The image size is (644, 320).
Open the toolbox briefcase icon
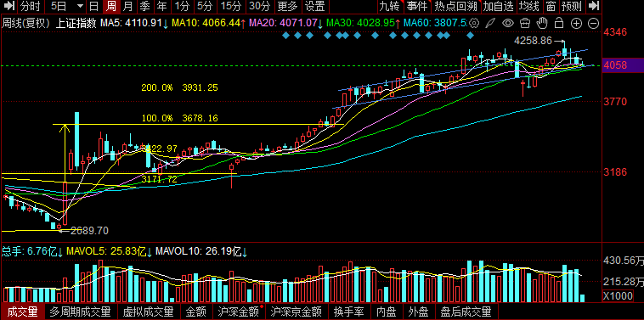pyautogui.click(x=526, y=23)
